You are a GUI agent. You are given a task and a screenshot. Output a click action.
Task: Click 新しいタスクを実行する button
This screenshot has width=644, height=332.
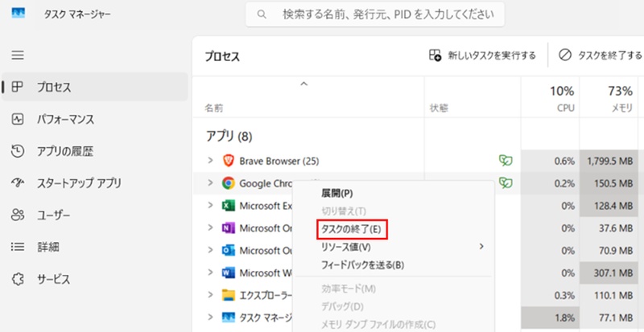(482, 55)
